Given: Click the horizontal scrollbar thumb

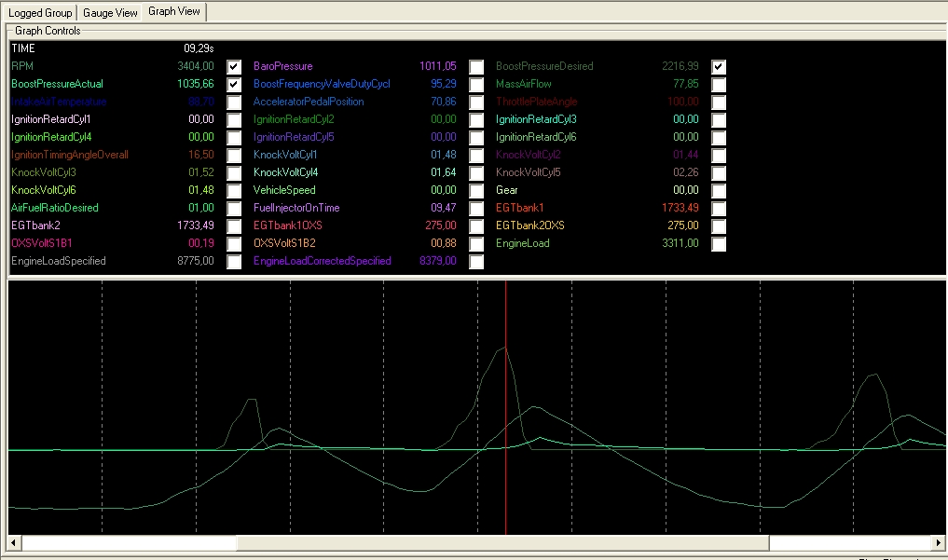Looking at the screenshot, I should coord(503,542).
